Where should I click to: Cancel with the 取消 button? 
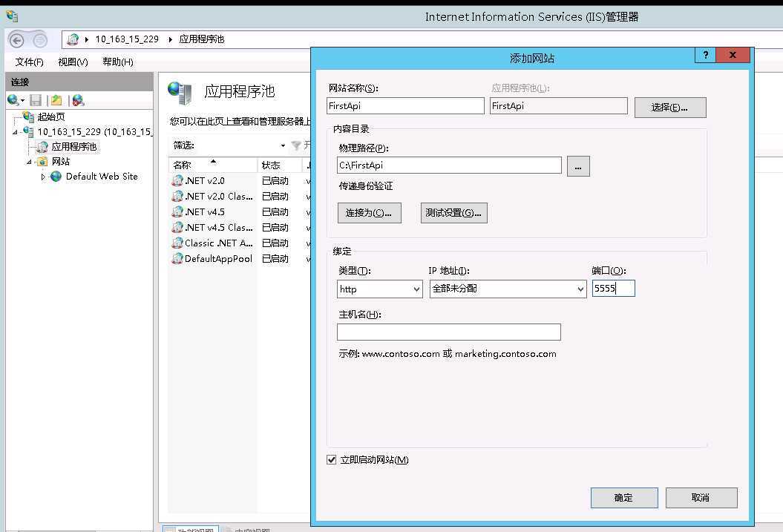tap(701, 498)
